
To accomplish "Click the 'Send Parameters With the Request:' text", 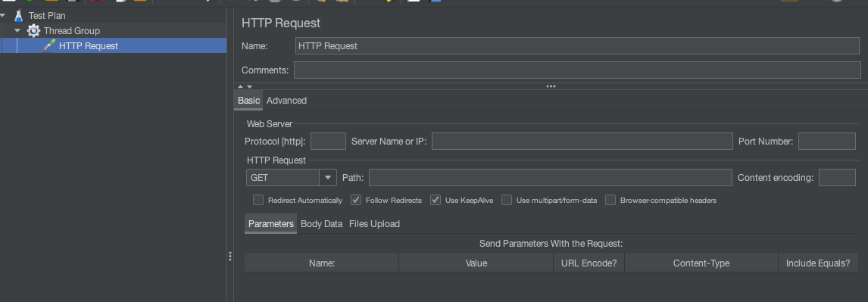I will pyautogui.click(x=551, y=244).
